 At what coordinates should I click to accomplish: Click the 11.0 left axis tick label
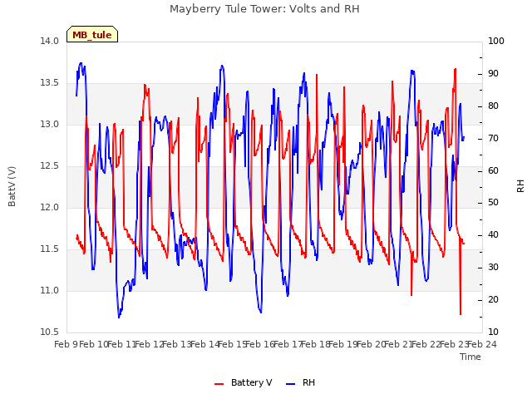[x=50, y=290]
